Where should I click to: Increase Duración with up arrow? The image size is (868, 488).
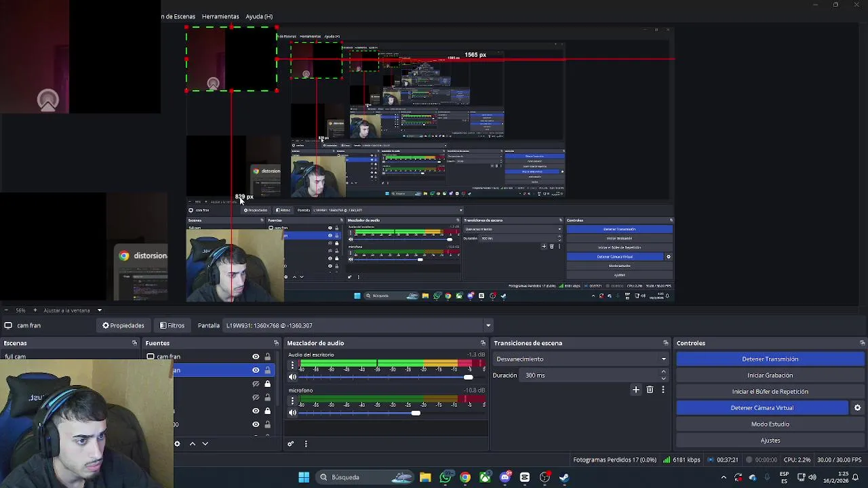pos(663,372)
